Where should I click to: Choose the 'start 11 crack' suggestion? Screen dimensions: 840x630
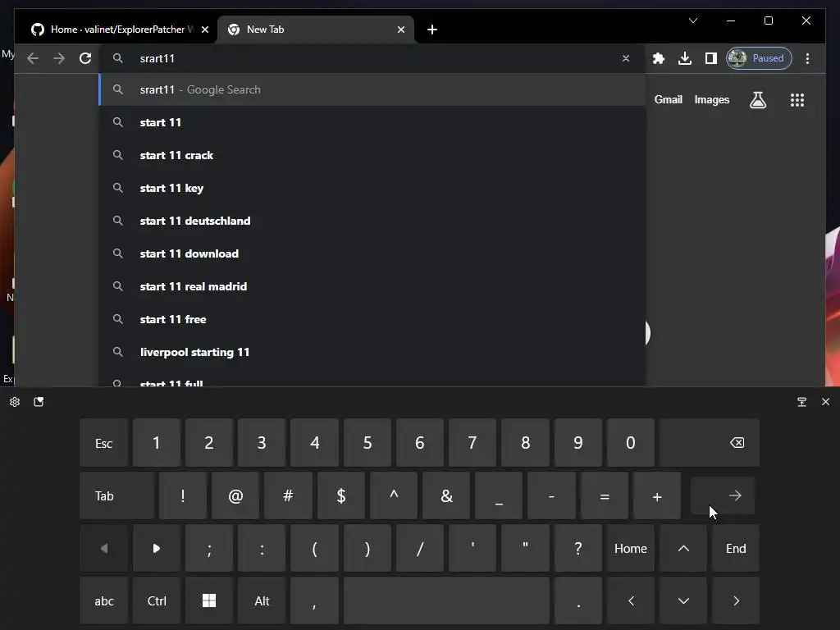click(x=372, y=155)
